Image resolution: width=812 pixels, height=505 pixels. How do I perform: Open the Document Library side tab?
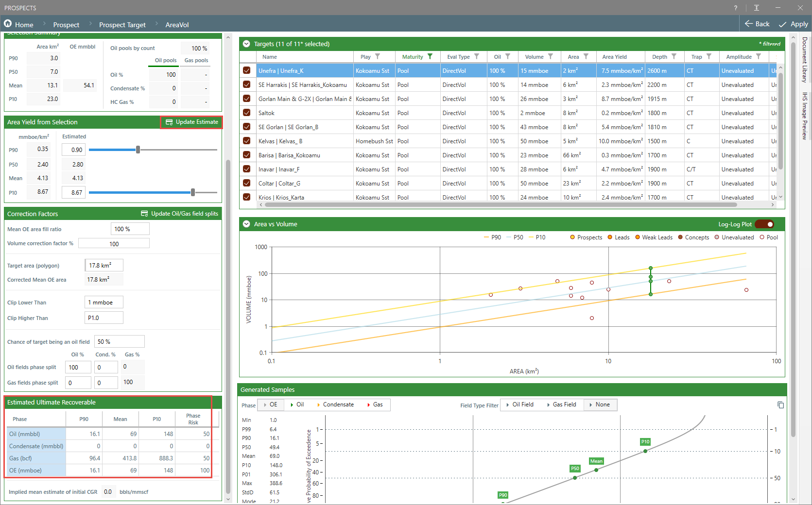pyautogui.click(x=805, y=60)
